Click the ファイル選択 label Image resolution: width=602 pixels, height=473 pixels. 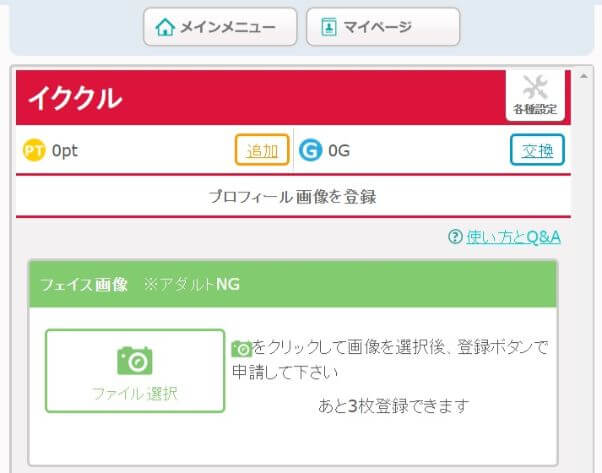click(x=135, y=393)
